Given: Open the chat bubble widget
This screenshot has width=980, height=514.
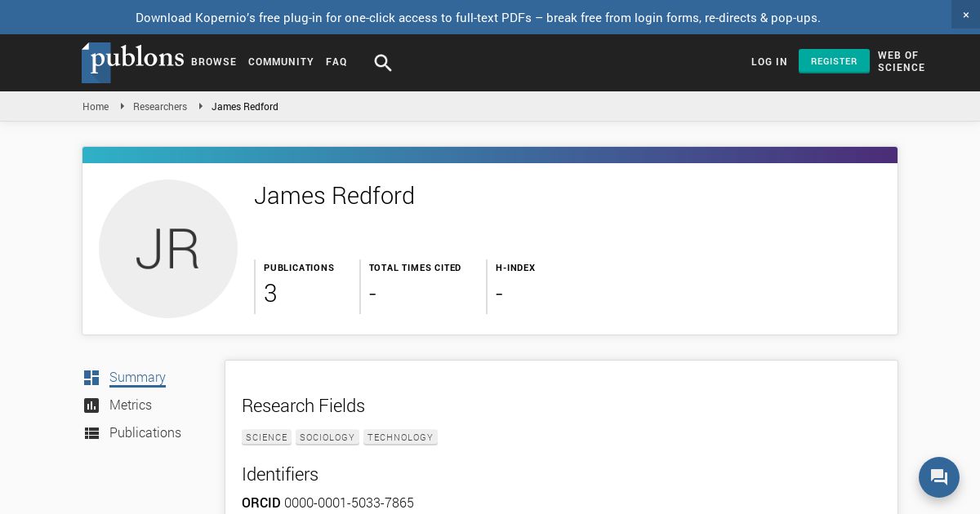Looking at the screenshot, I should 938,477.
